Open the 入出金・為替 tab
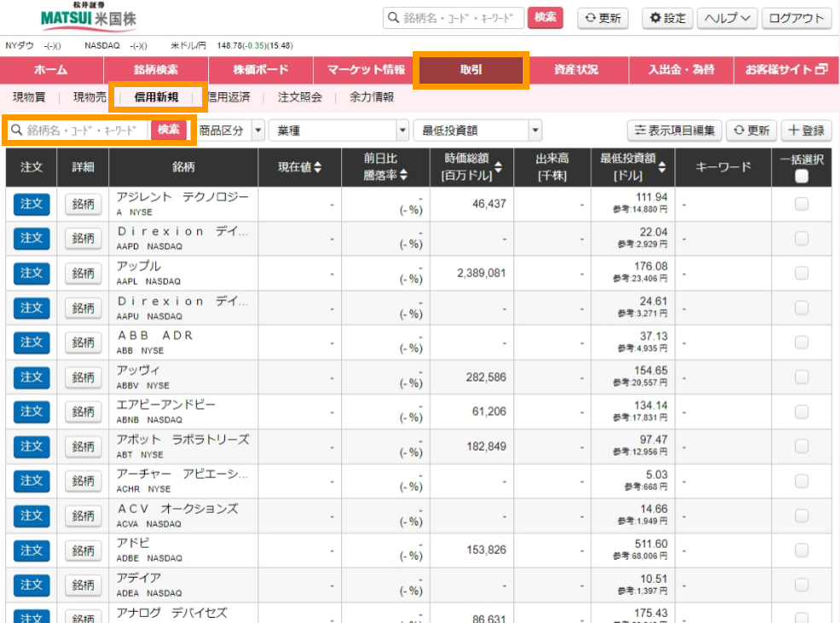The image size is (840, 623). coord(681,70)
